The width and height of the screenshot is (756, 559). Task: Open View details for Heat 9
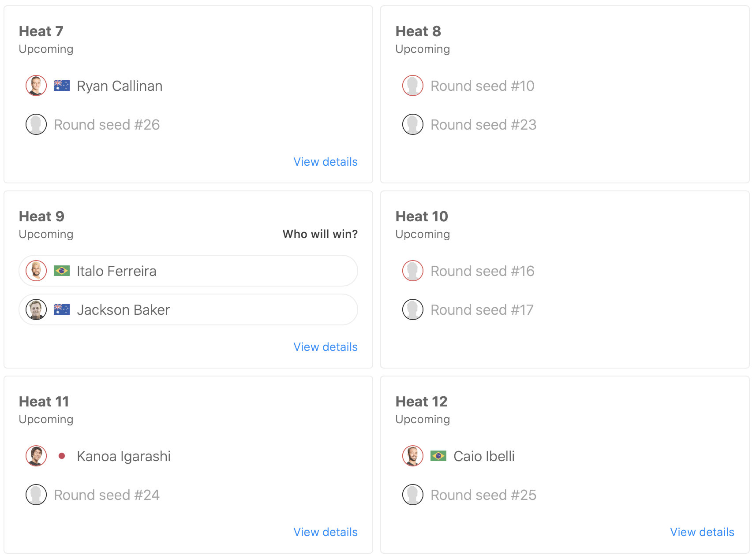click(x=326, y=347)
